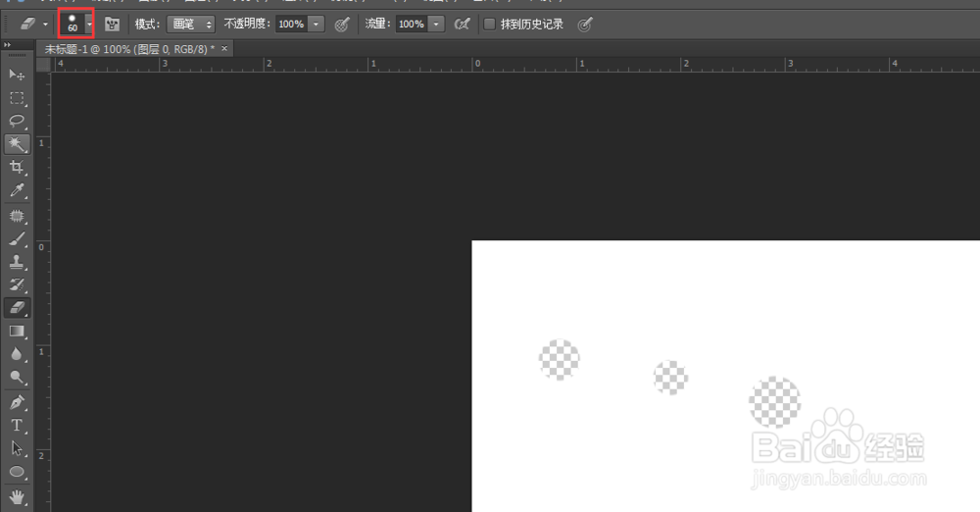Select the Blur tool
The image size is (980, 512).
(17, 354)
